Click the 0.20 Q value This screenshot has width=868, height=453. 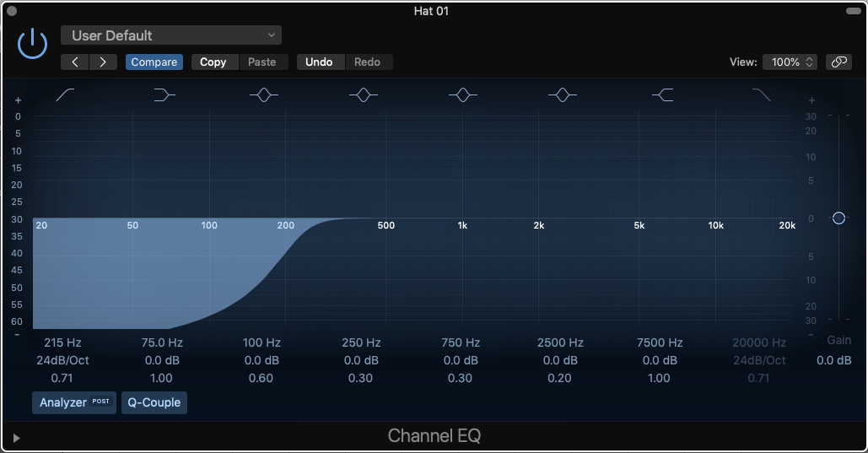(559, 378)
